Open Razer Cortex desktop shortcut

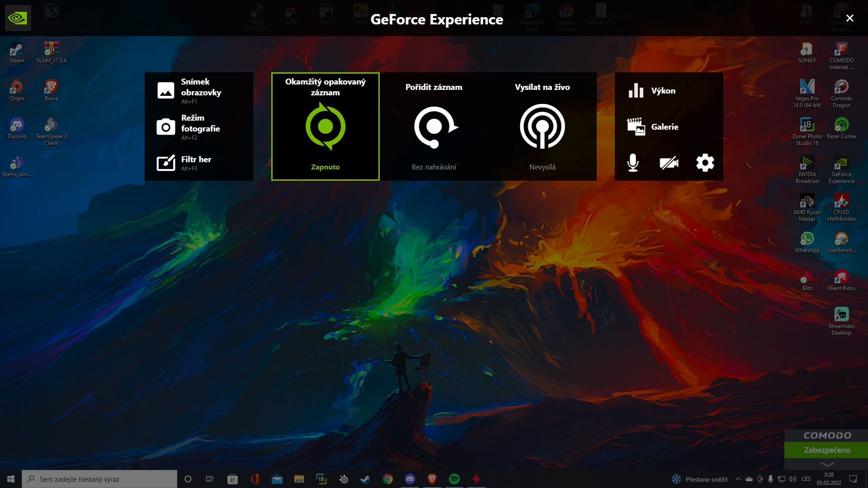tap(841, 128)
